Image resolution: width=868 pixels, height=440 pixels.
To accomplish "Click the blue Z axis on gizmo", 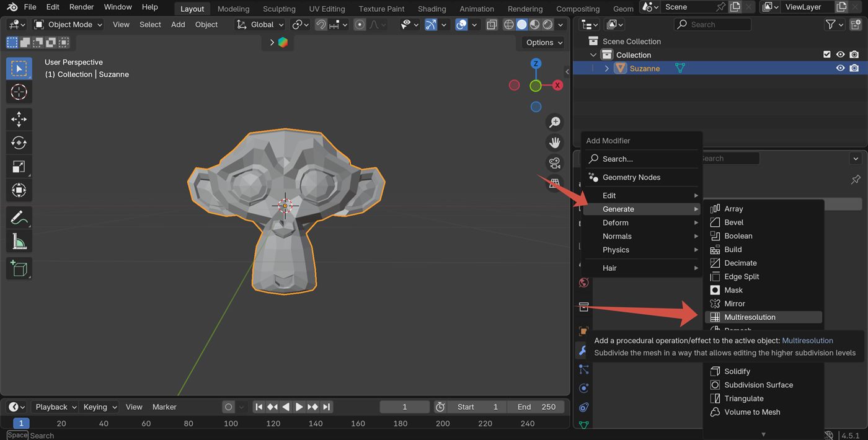I will [x=536, y=64].
